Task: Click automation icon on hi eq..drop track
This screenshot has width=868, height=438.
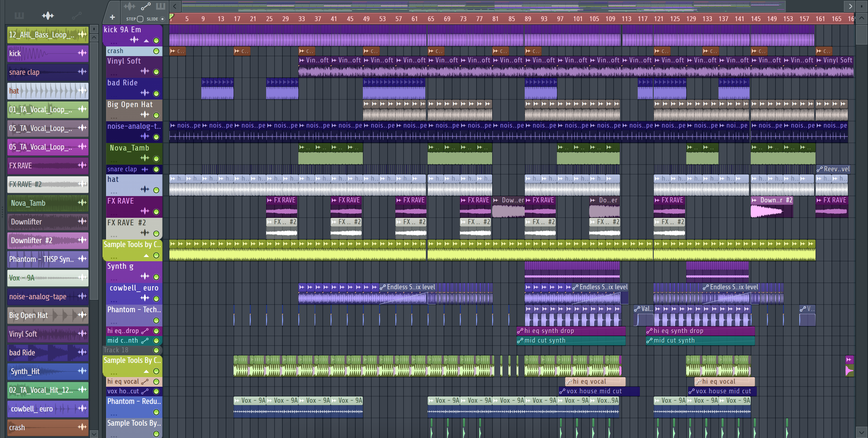Action: [145, 331]
